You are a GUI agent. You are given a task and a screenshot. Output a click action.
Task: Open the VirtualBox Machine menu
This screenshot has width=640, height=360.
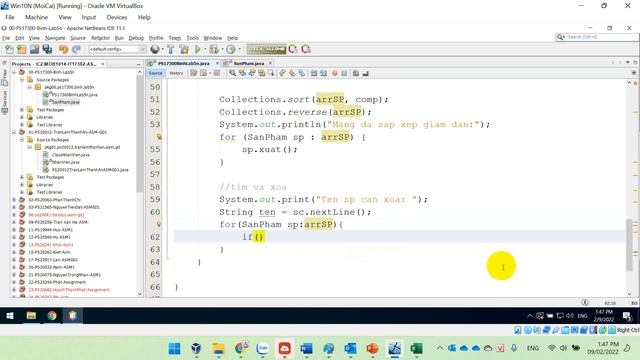click(x=36, y=17)
